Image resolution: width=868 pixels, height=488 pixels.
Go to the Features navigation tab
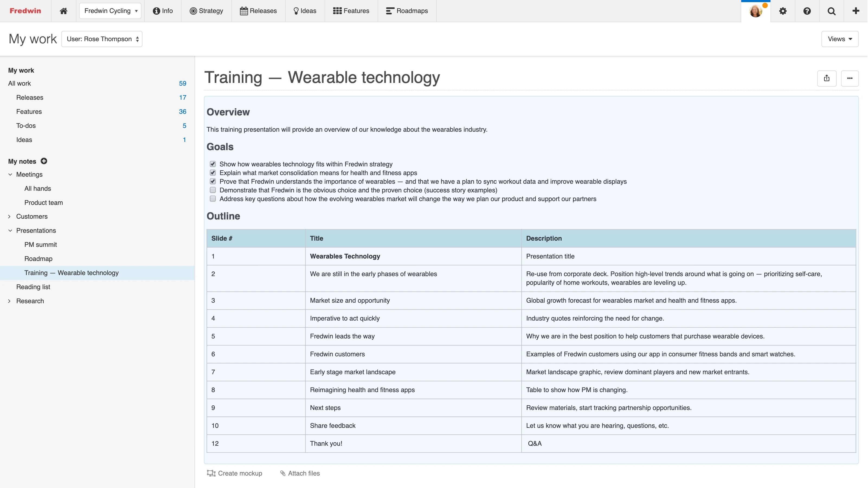click(351, 11)
